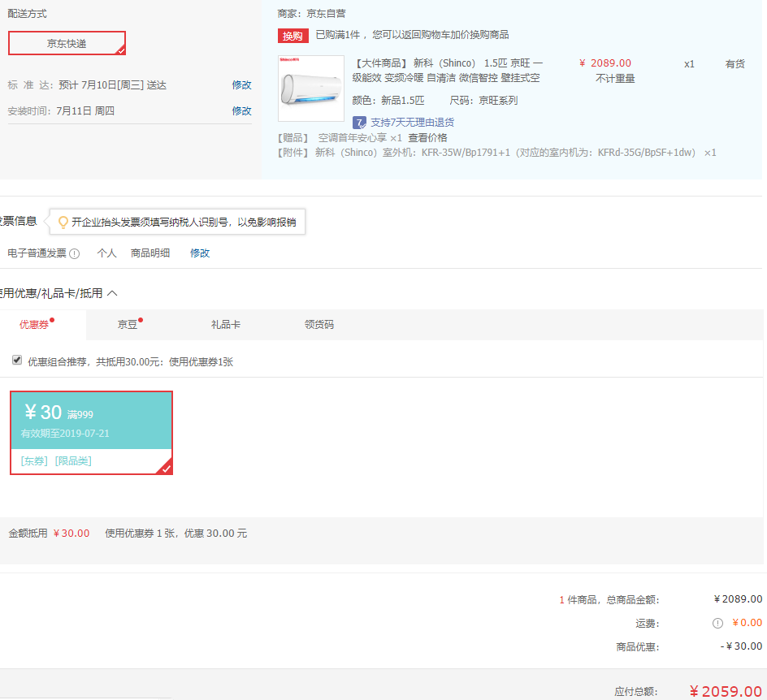Switch to the 礼品卡 tab
This screenshot has width=767, height=700.
[x=226, y=325]
